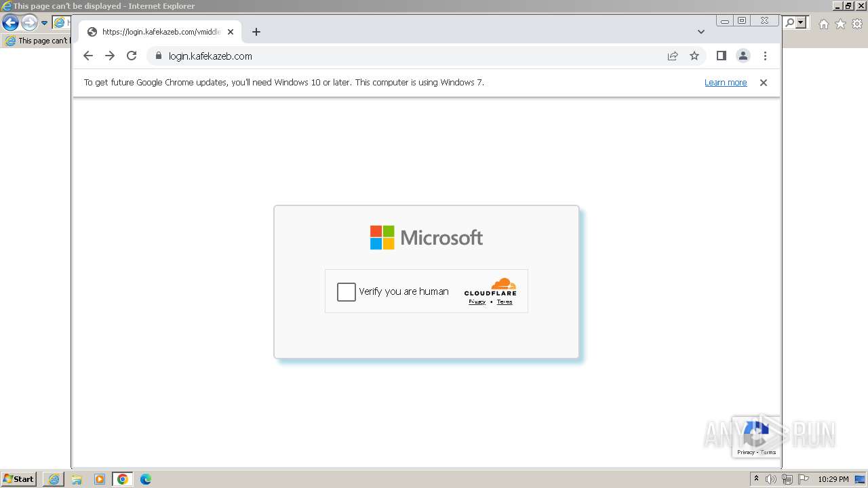Image resolution: width=868 pixels, height=488 pixels.
Task: Maximize the Chrome window
Action: tap(742, 21)
